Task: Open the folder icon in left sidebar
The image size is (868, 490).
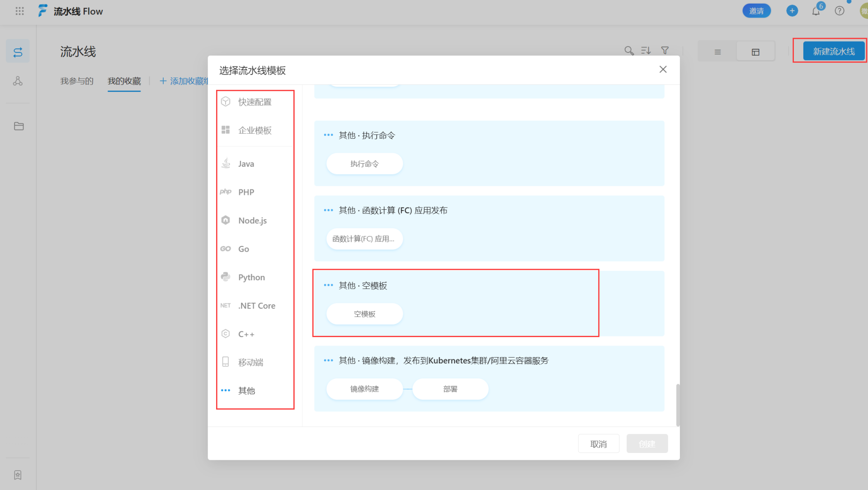Action: (x=19, y=126)
